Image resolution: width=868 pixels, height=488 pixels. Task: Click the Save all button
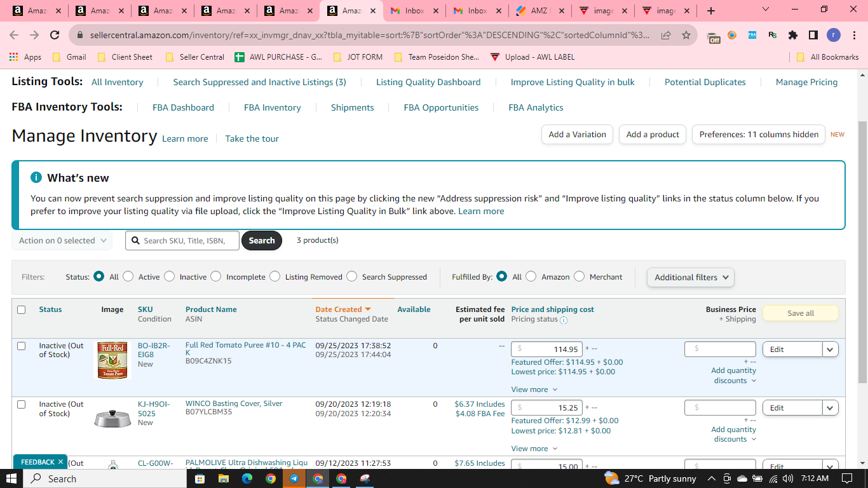pos(801,313)
